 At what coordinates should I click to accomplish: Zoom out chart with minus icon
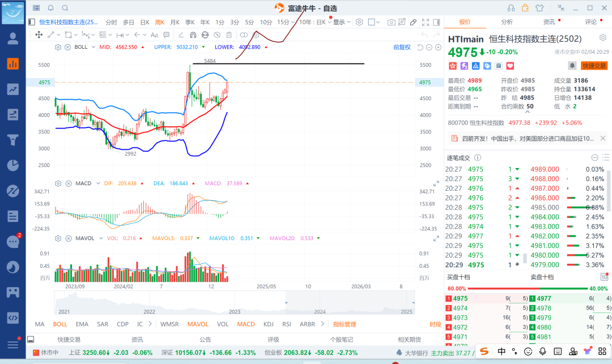click(429, 47)
